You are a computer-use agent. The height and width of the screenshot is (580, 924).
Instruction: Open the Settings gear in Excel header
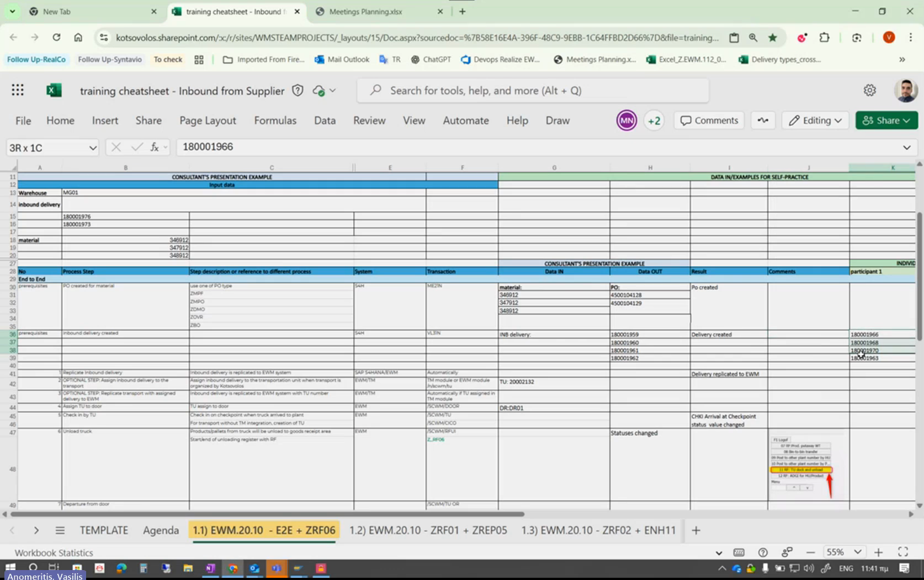click(870, 90)
